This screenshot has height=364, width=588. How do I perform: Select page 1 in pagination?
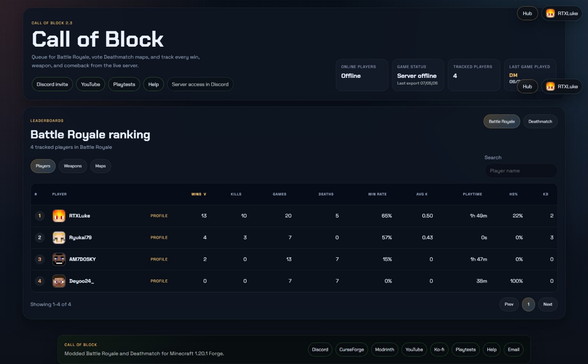[528, 304]
